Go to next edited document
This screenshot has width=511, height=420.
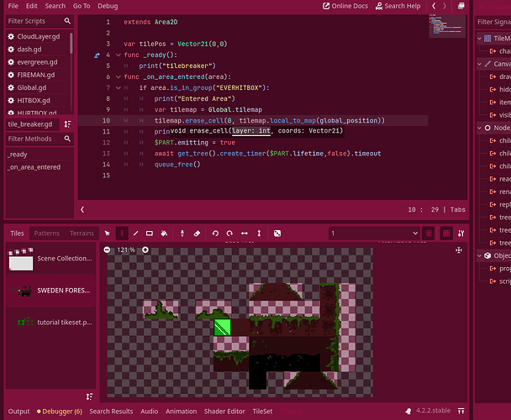tap(445, 6)
